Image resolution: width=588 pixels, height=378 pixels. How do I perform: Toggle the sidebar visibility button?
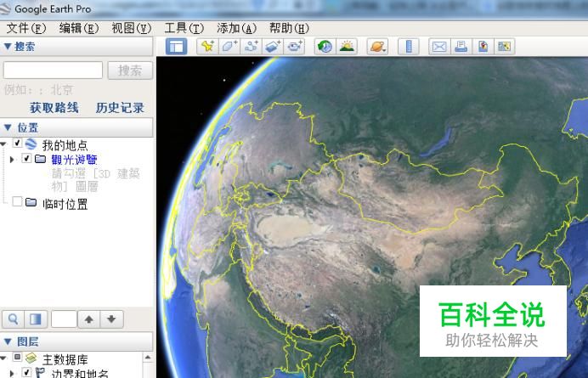coord(176,47)
